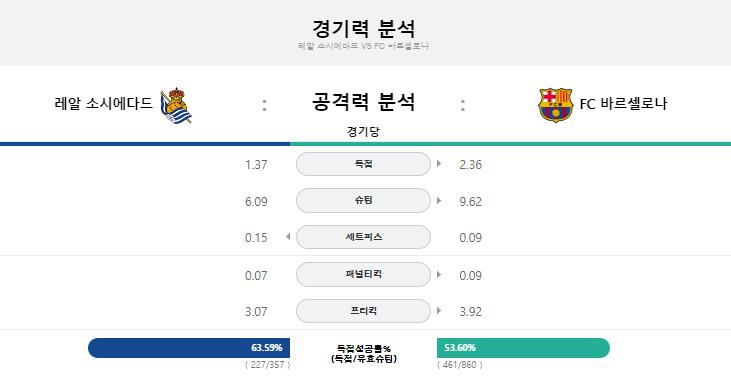Click the 경기력 분석 page title
This screenshot has width=731, height=376.
tap(363, 28)
